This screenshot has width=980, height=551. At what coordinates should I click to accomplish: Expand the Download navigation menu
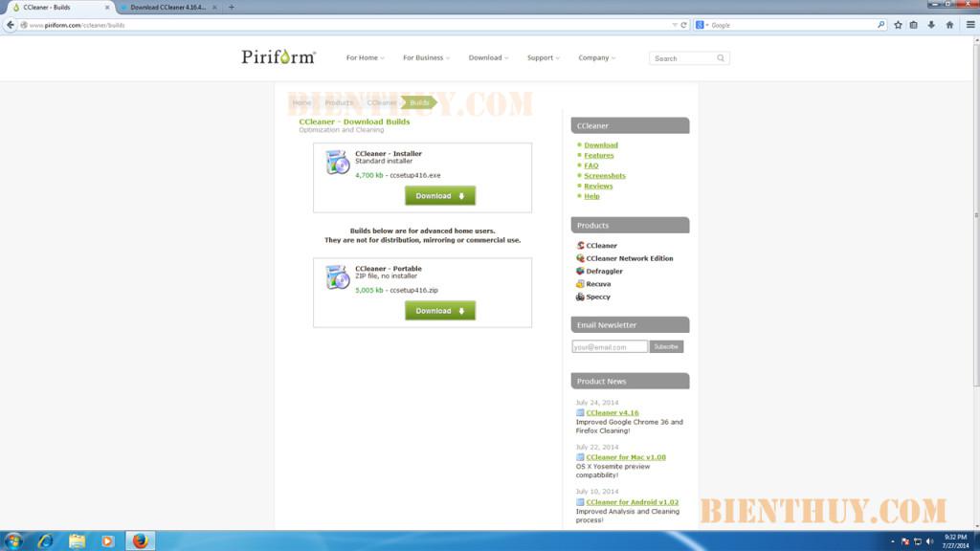pos(488,57)
